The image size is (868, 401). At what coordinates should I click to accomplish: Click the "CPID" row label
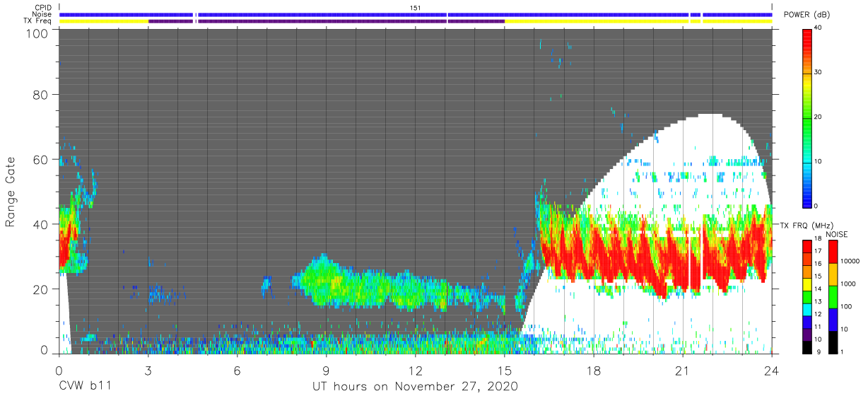click(44, 7)
